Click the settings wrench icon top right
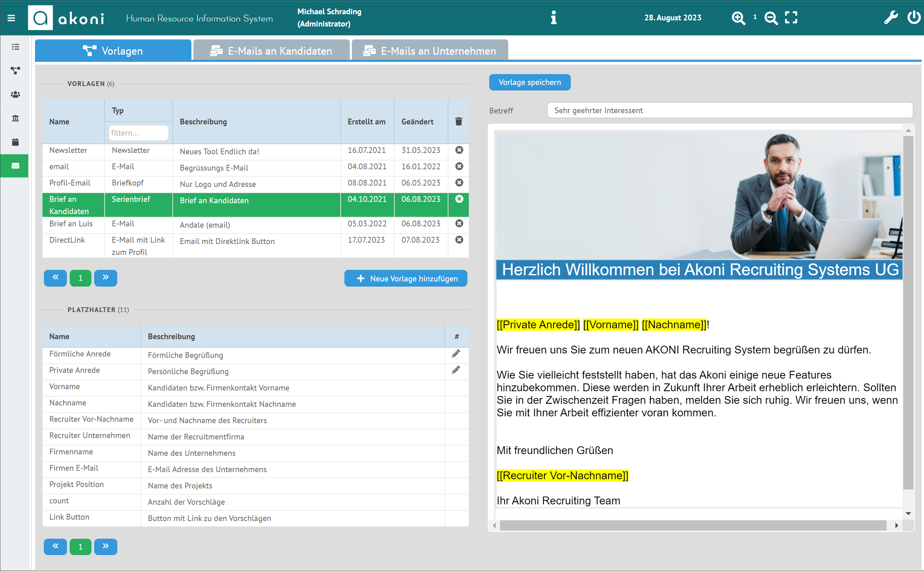 [890, 17]
